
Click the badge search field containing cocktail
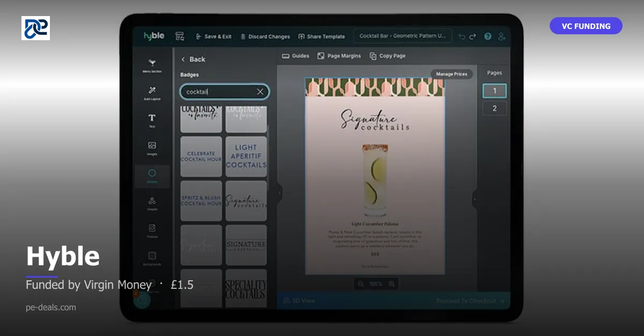point(224,92)
